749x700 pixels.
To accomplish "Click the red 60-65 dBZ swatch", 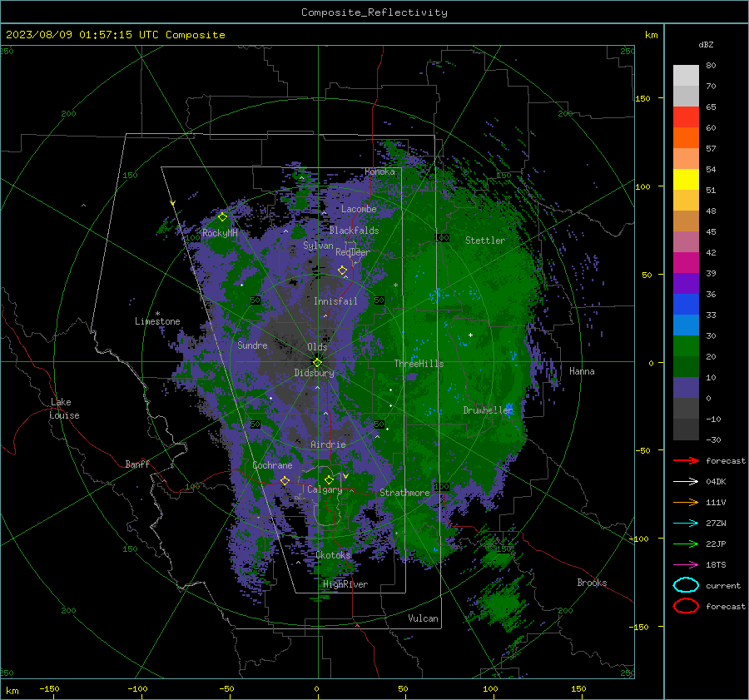I will (x=686, y=117).
